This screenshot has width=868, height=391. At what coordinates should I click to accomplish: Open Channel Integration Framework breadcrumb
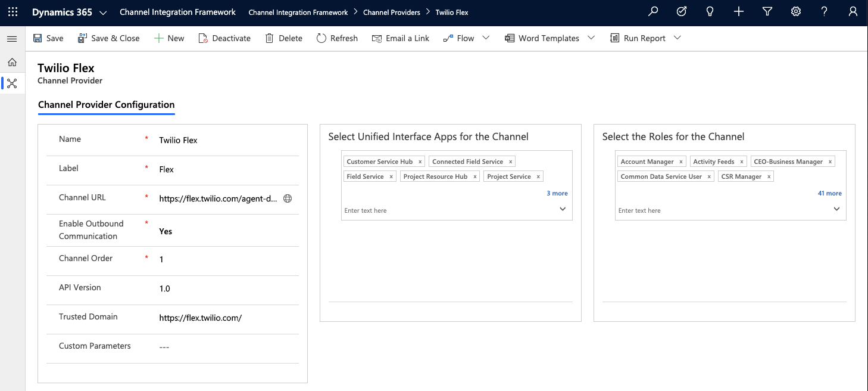(298, 13)
